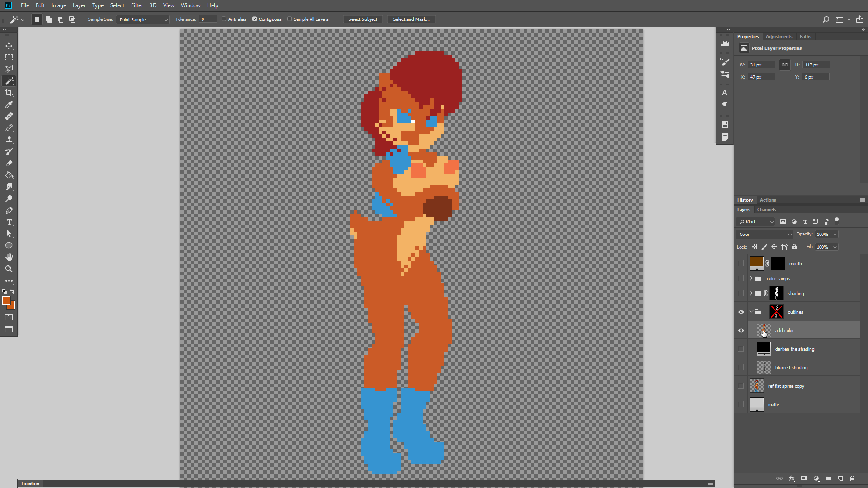Open the blend mode Color dropdown

click(764, 234)
